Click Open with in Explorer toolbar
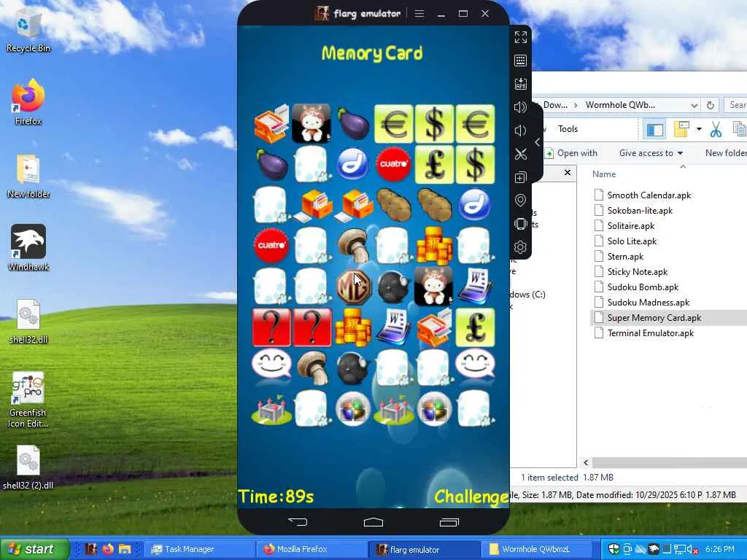This screenshot has height=560, width=747. click(571, 153)
